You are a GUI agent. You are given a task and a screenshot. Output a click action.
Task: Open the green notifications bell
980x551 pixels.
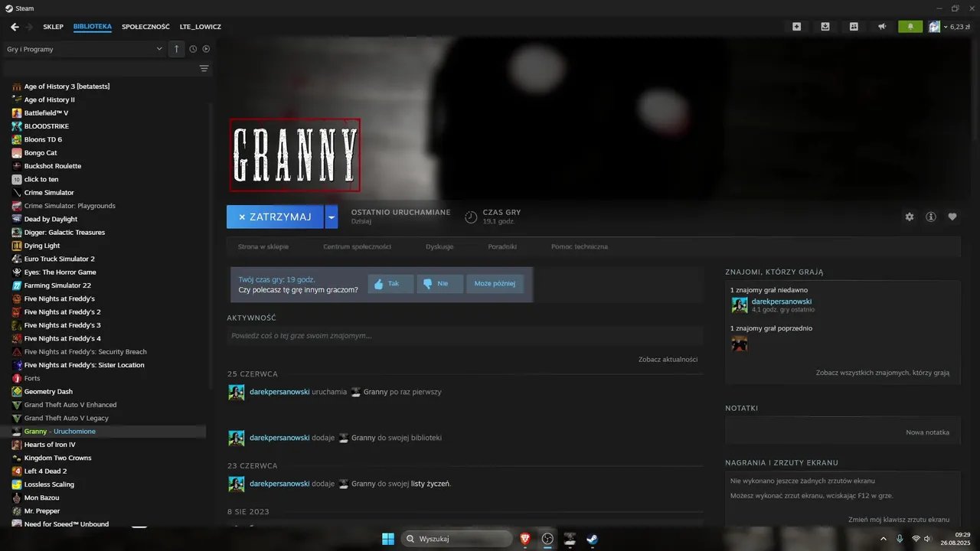[x=910, y=27]
